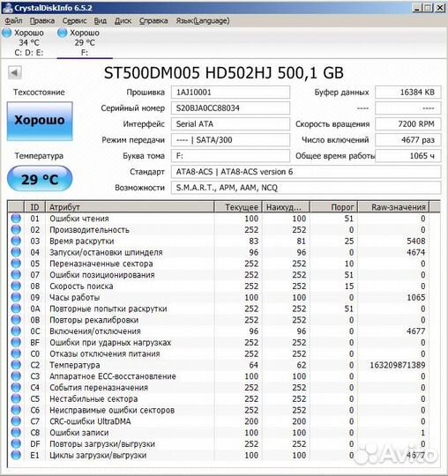The width and height of the screenshot is (448, 476).
Task: Click the Порог column header
Action: tap(334, 207)
